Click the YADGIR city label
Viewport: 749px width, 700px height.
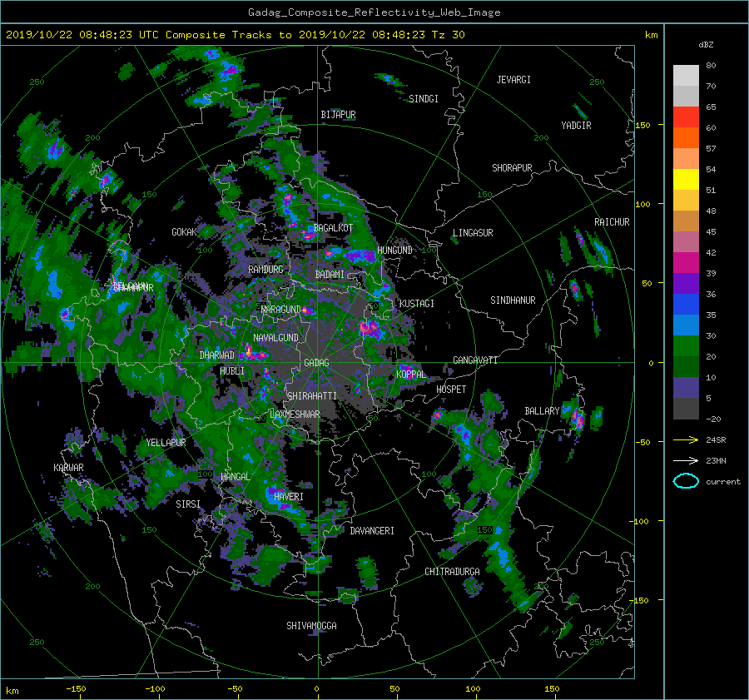pyautogui.click(x=576, y=126)
